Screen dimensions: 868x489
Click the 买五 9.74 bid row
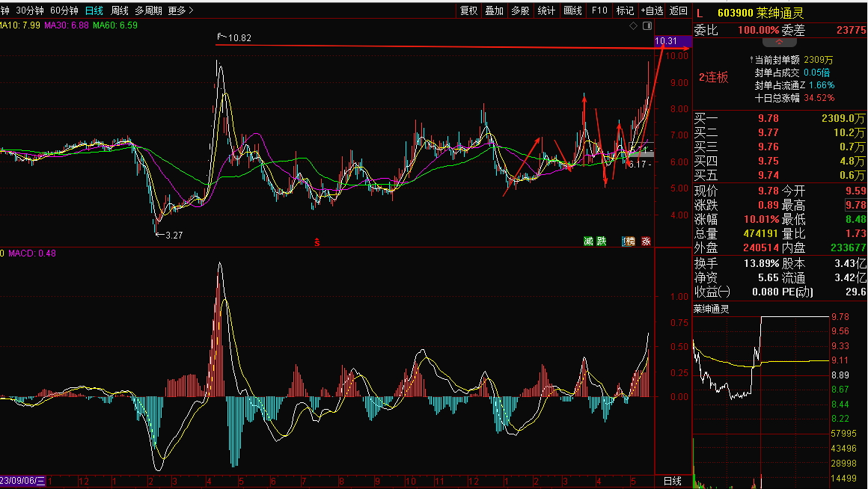coord(780,176)
